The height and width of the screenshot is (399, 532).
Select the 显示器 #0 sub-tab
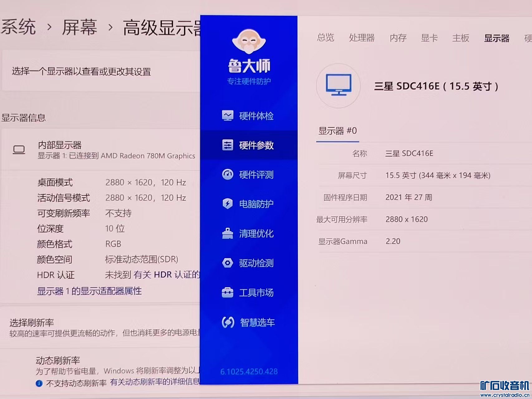pyautogui.click(x=337, y=131)
